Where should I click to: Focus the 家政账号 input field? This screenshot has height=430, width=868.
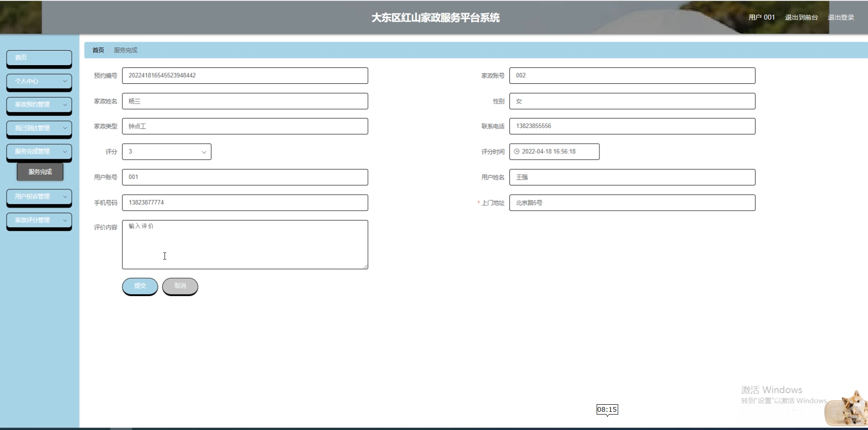tap(632, 75)
